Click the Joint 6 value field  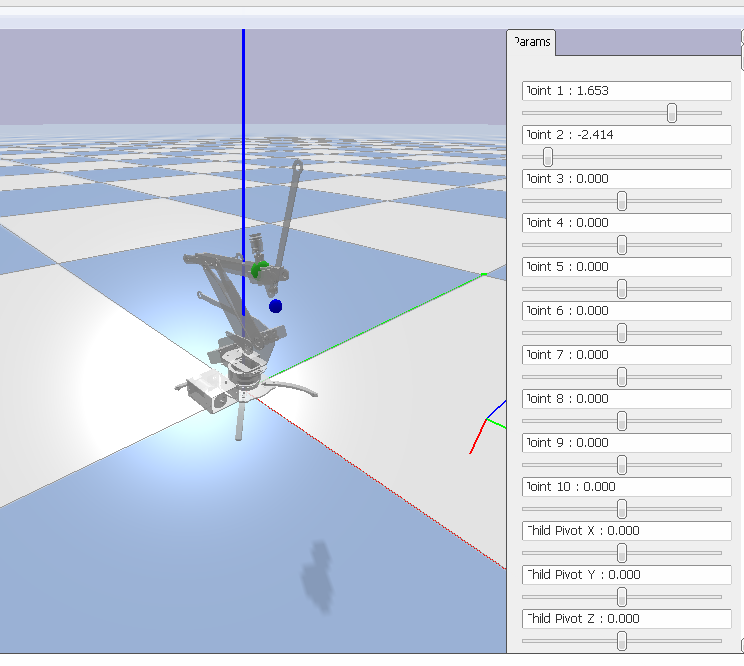coord(626,311)
